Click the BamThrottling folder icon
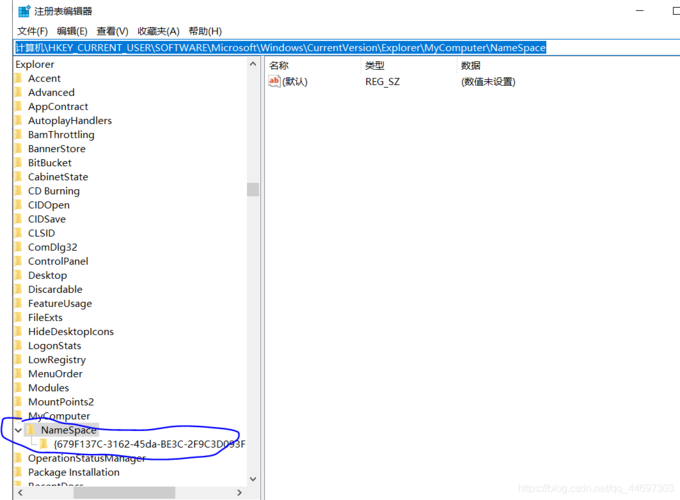Screen dimensions: 680x500 pyautogui.click(x=18, y=134)
